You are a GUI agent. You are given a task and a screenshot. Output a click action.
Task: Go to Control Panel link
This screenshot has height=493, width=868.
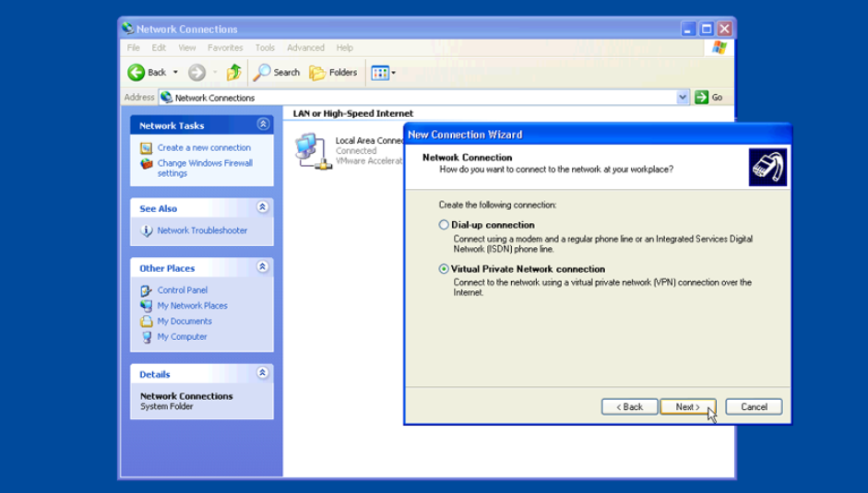tap(182, 290)
